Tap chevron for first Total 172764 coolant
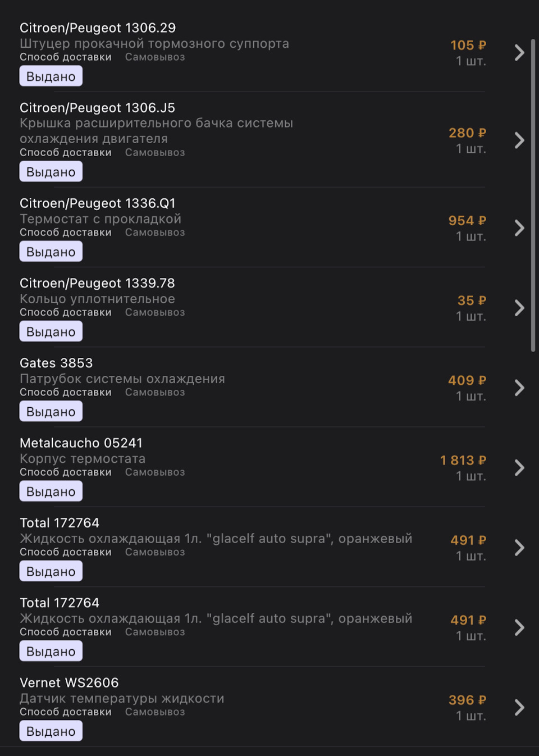Screen dimensions: 539x756 [519, 548]
